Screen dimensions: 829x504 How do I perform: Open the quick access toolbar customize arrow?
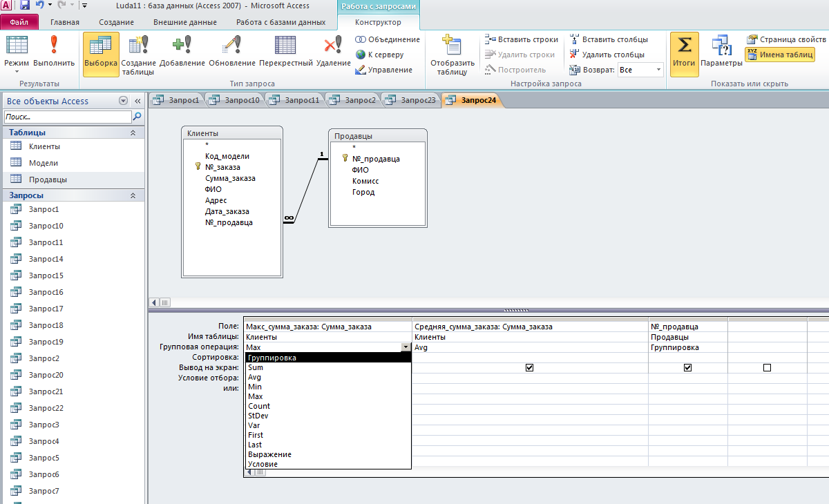[84, 6]
